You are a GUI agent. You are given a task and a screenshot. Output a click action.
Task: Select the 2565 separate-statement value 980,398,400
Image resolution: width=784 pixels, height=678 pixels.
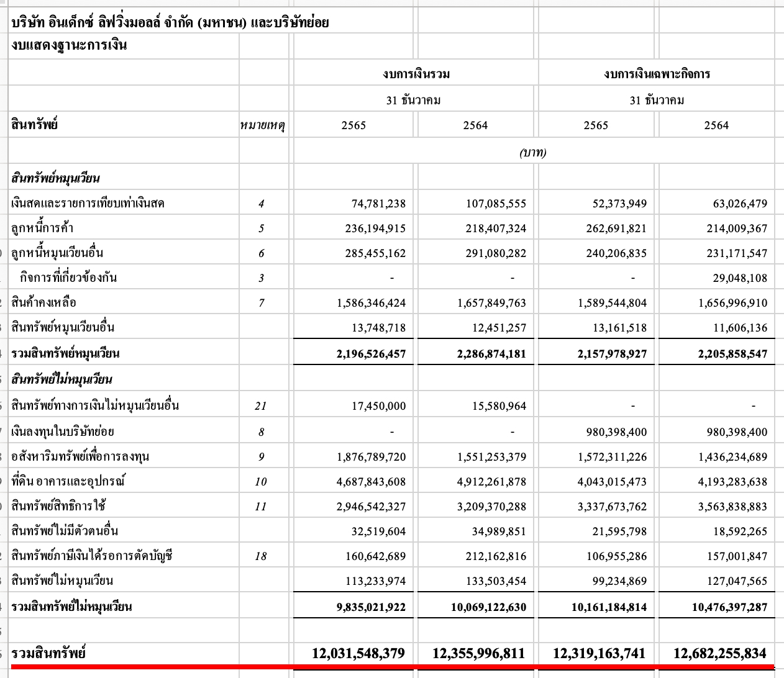616,432
